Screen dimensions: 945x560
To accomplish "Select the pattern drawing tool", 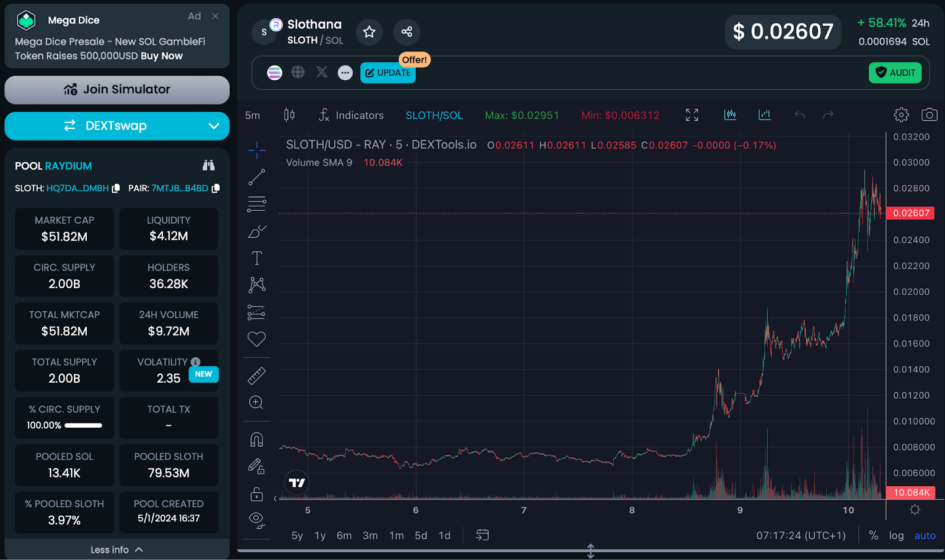I will [x=256, y=285].
